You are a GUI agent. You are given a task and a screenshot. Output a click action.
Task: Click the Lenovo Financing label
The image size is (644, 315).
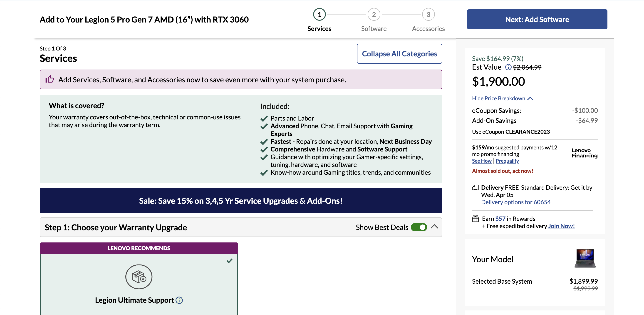(x=584, y=153)
